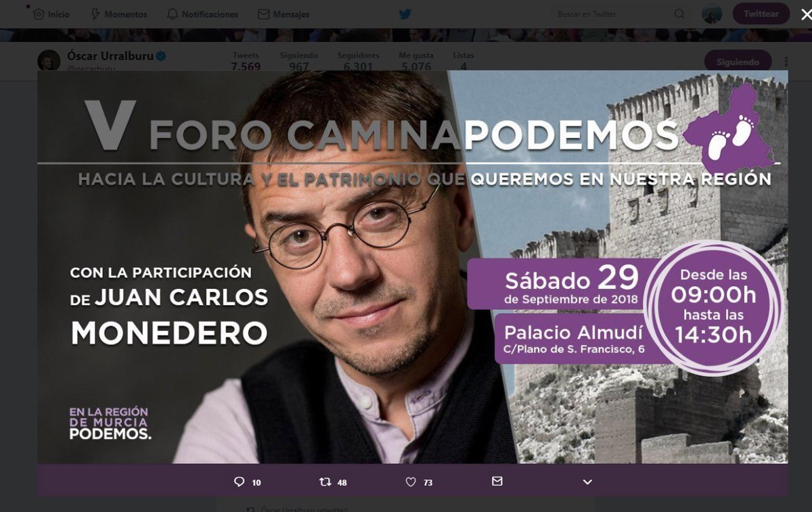Viewport: 812px width, 512px height.
Task: Like the tweet with heart icon
Action: pyautogui.click(x=410, y=482)
